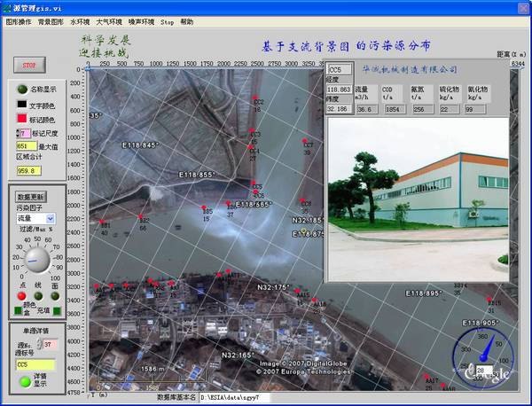Select red map marker CC4

[250, 147]
